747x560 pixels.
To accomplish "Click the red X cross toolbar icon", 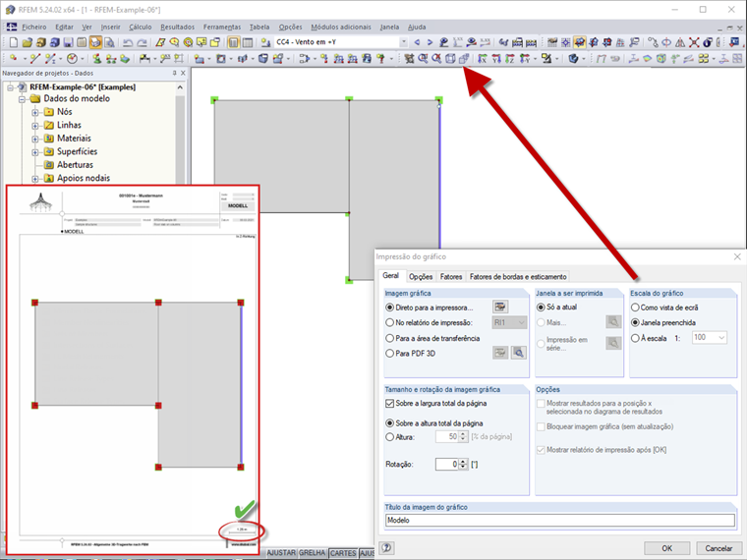I will 694,42.
